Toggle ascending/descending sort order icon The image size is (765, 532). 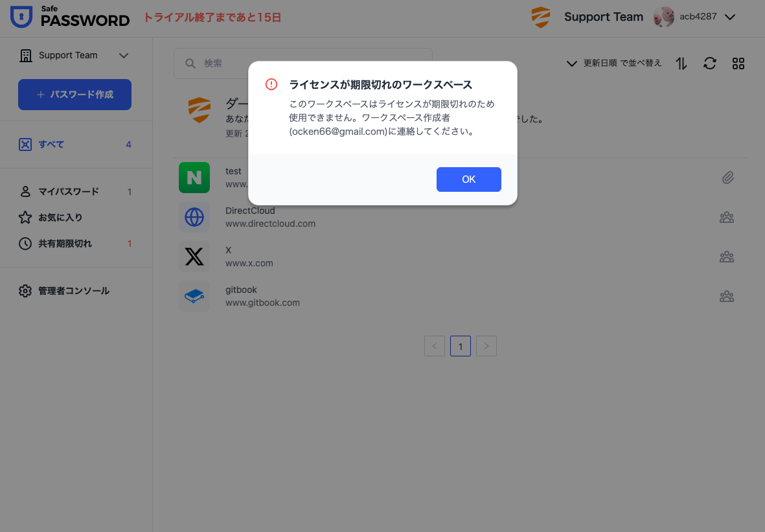pos(681,64)
